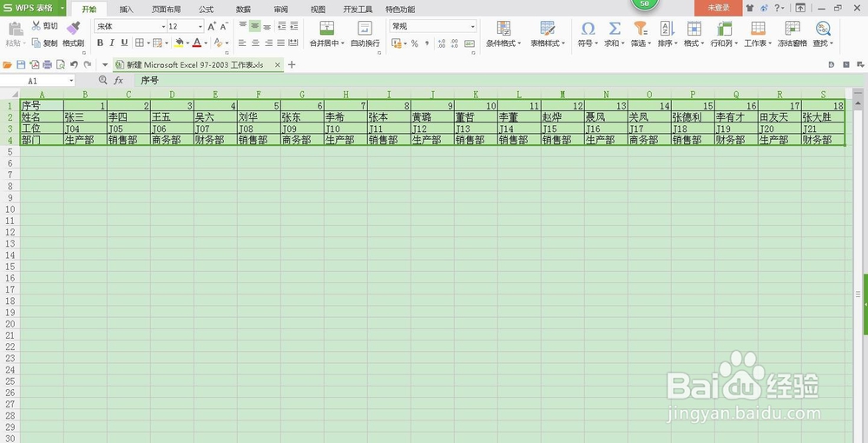This screenshot has height=443, width=868.
Task: Click the Symbol (符号) omega icon
Action: 588,29
